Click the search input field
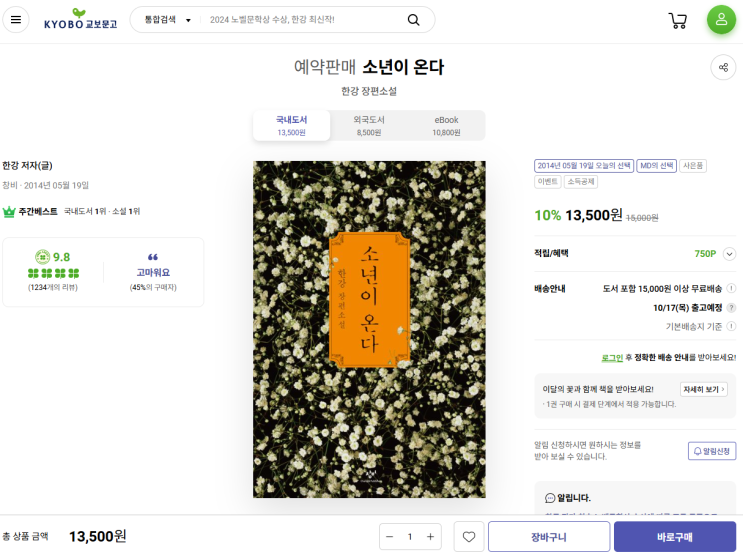 303,20
